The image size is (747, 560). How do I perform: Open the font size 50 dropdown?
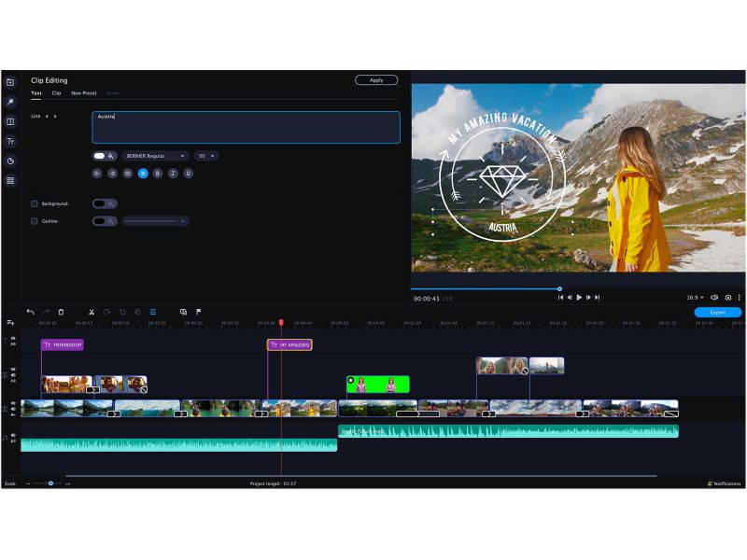click(204, 156)
